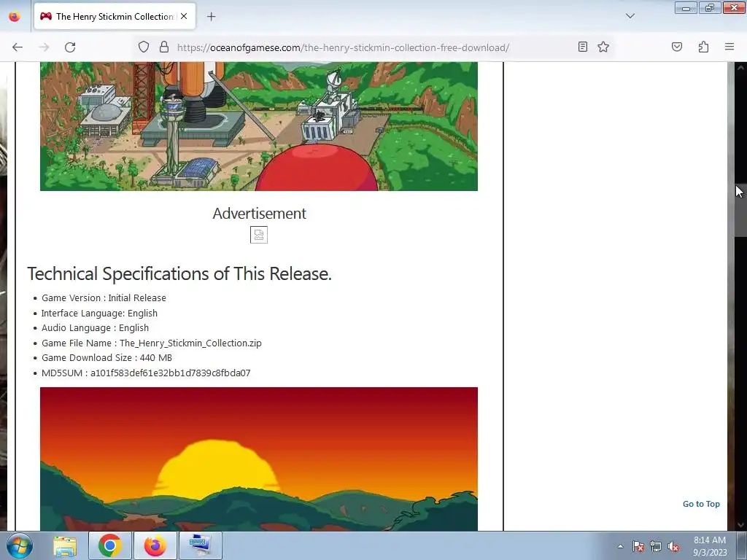
Task: Switch to Firefox taskbar button
Action: point(155,545)
